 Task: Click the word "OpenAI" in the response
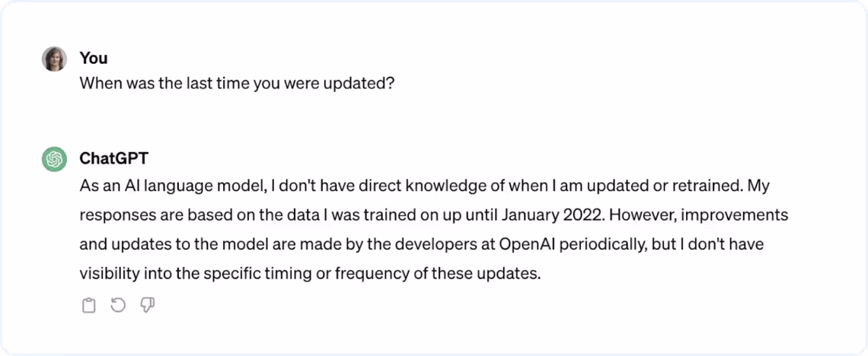pyautogui.click(x=526, y=244)
